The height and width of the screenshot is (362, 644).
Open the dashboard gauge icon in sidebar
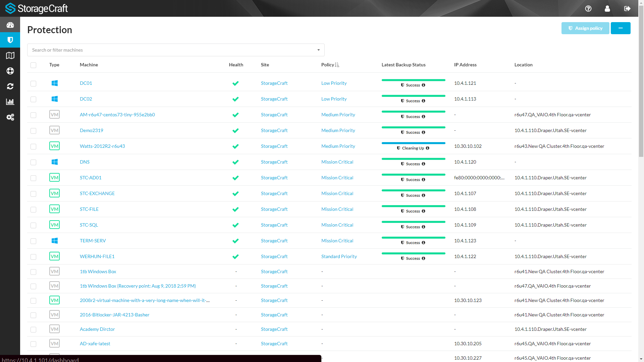tap(10, 25)
